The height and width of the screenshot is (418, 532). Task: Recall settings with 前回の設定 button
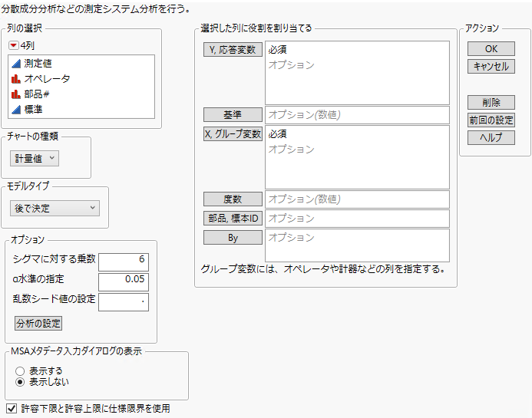coord(491,120)
